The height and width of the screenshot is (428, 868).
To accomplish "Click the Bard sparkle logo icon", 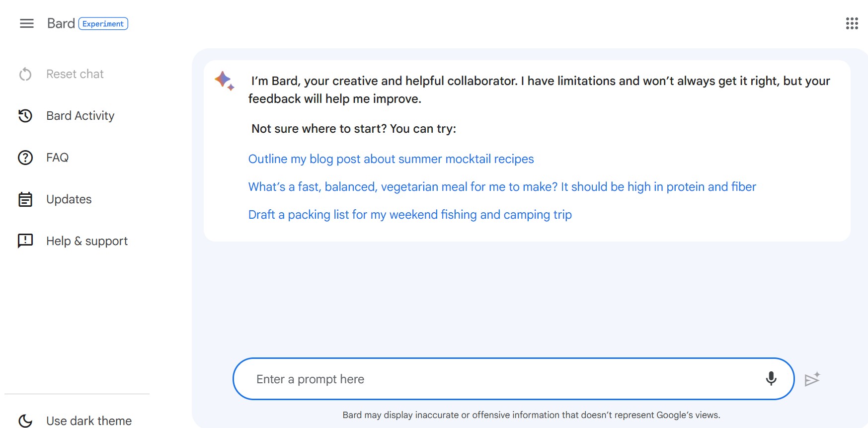I will (x=224, y=81).
